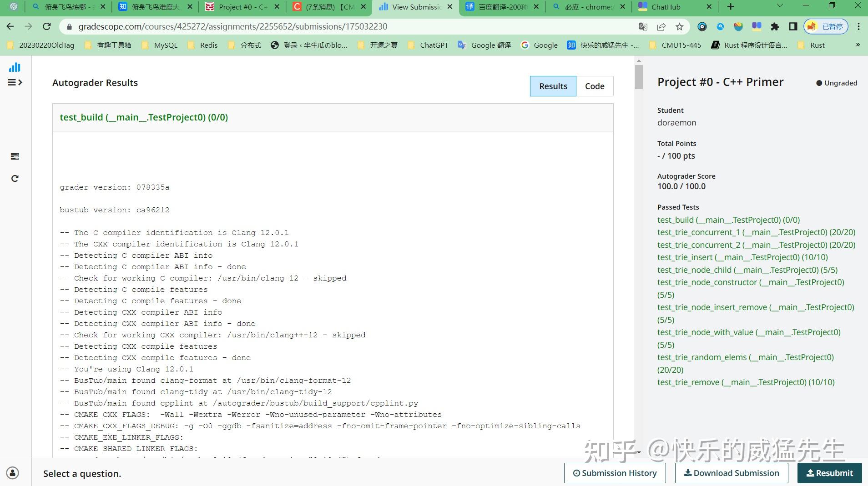This screenshot has width=868, height=486.
Task: Switch to the Results view
Action: 553,86
